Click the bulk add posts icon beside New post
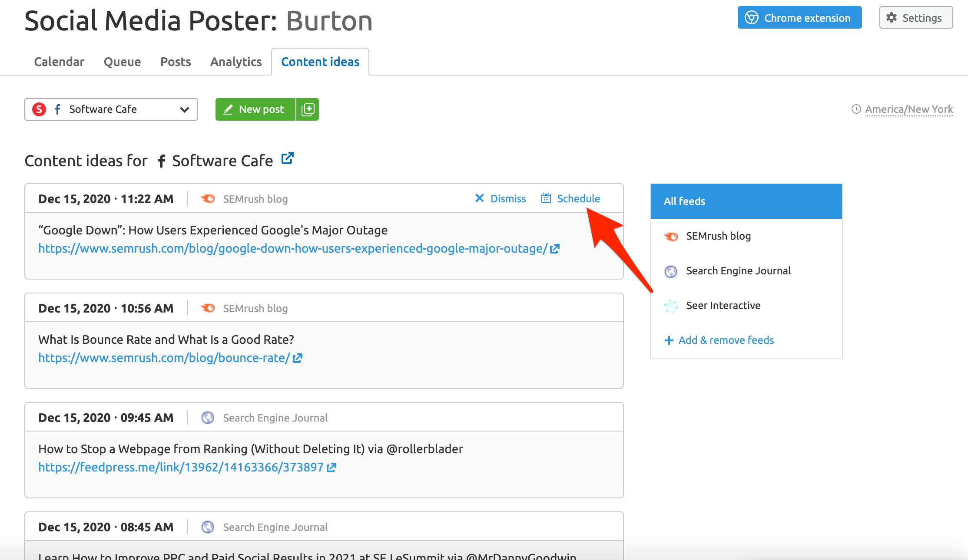Screen dimensions: 968x560 308,109
